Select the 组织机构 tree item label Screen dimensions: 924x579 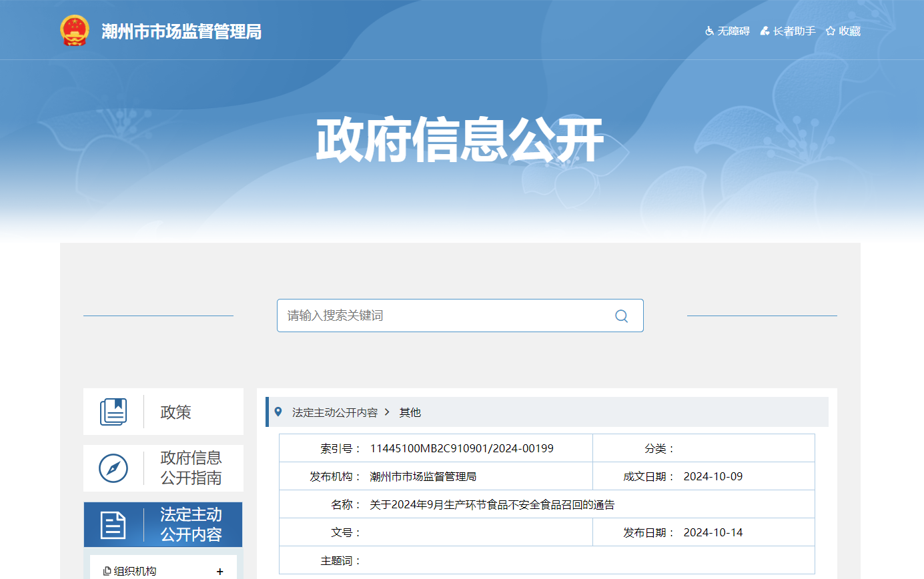[135, 572]
